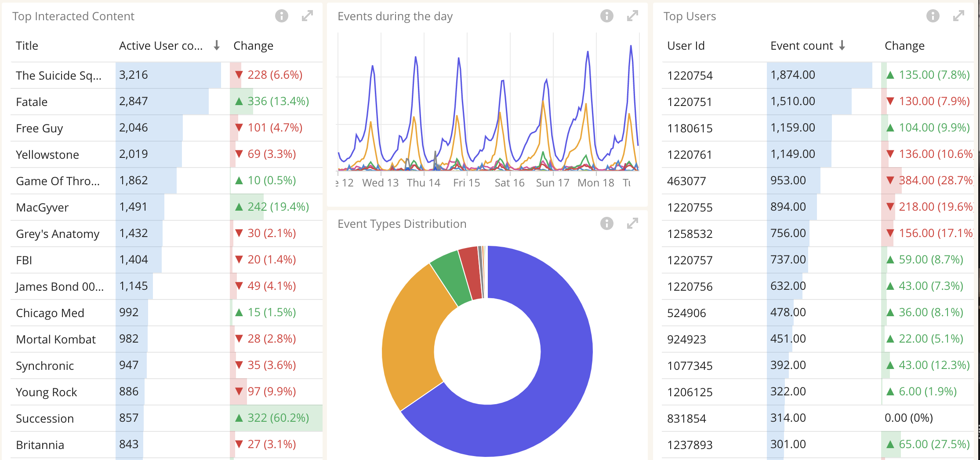Click the 3,216 active user count

[134, 75]
